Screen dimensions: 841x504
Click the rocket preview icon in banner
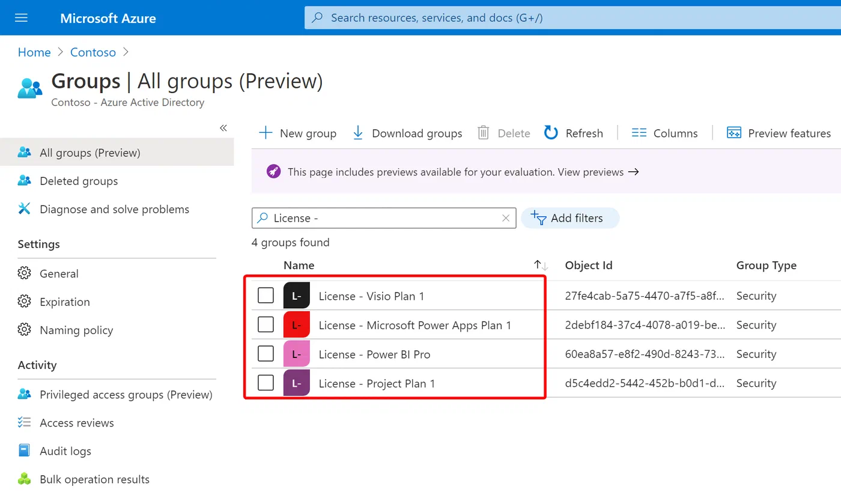click(273, 172)
